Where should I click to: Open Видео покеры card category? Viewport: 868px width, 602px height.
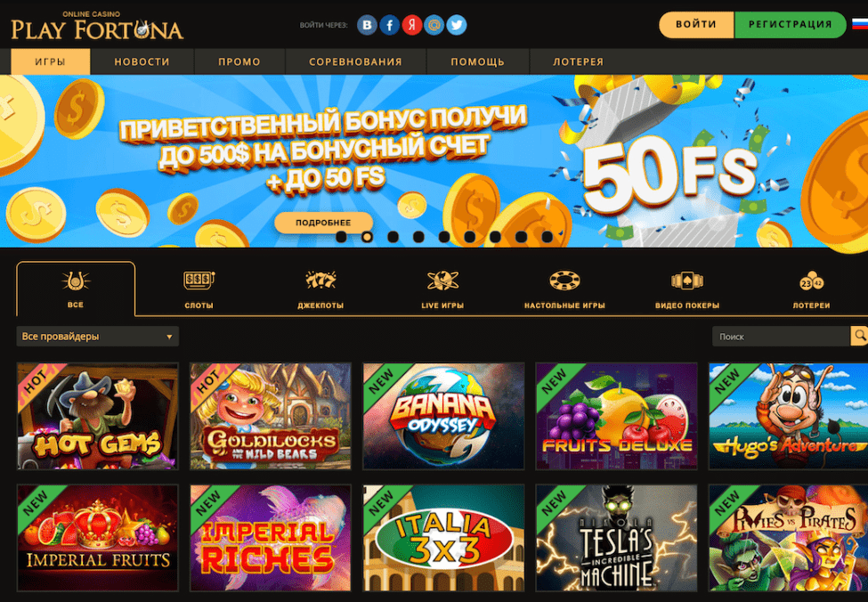click(x=687, y=281)
